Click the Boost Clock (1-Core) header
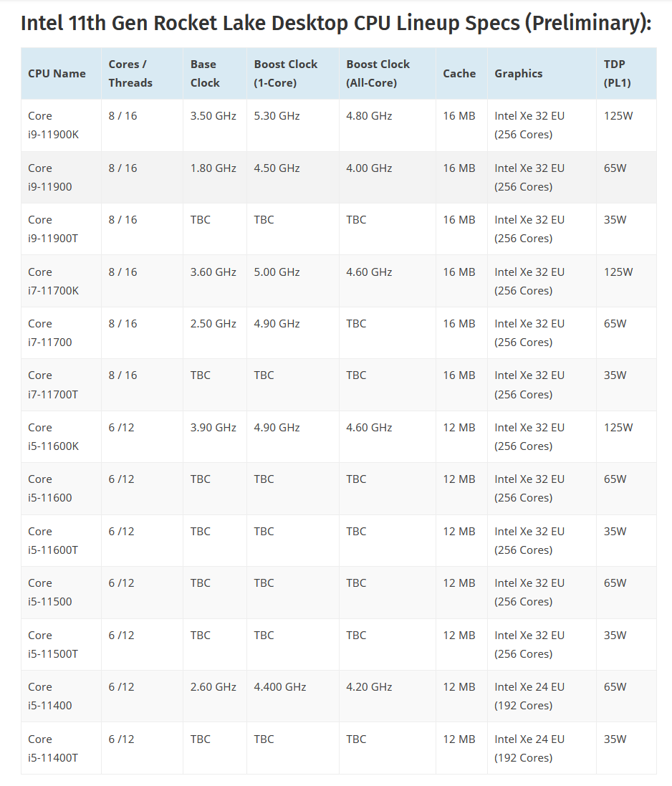This screenshot has width=672, height=786. [285, 73]
